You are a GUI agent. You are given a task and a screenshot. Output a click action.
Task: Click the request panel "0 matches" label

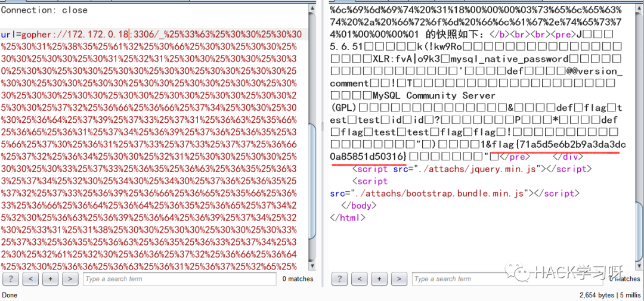click(298, 279)
